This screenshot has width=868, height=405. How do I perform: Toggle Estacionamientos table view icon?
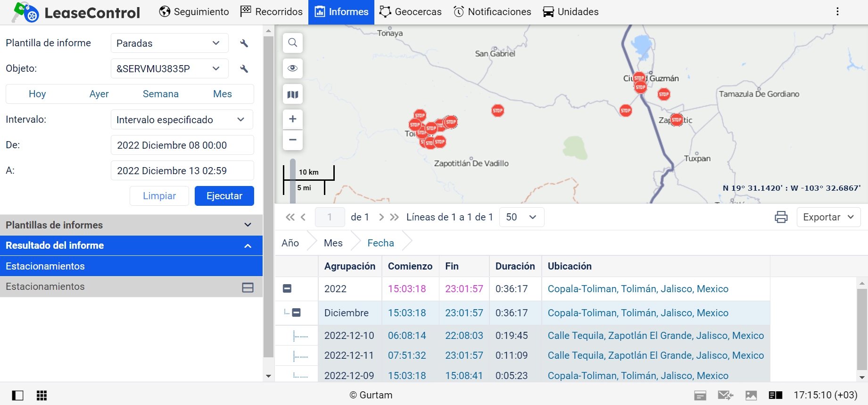click(248, 287)
